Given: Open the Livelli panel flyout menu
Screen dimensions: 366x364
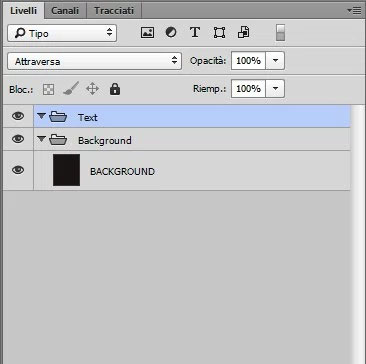Looking at the screenshot, I should [x=354, y=11].
